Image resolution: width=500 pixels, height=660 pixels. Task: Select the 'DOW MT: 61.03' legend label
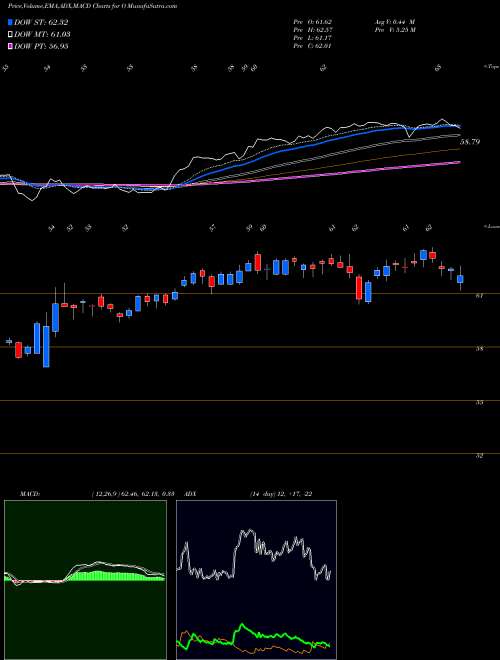(x=42, y=34)
